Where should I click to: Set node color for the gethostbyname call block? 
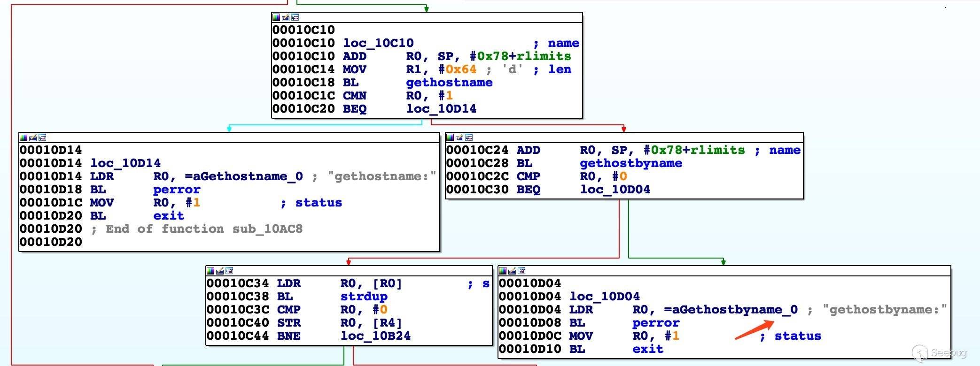(450, 137)
